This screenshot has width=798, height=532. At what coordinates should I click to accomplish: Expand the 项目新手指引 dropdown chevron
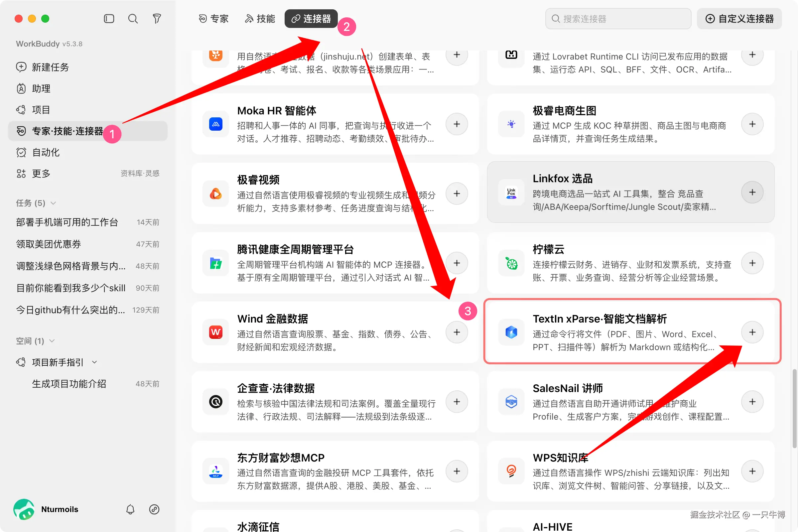95,362
